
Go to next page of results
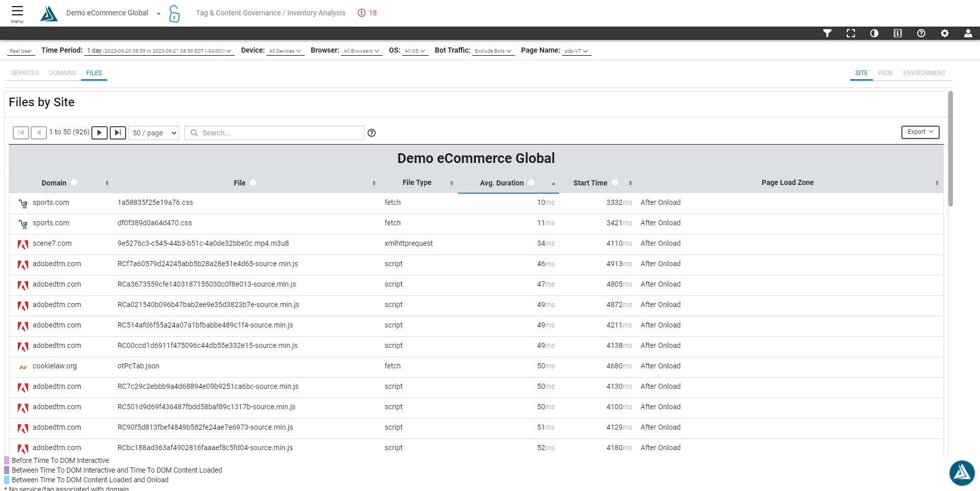[x=100, y=133]
